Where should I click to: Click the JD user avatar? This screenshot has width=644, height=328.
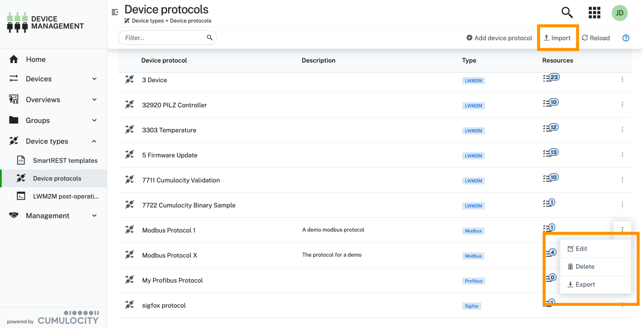coord(620,13)
